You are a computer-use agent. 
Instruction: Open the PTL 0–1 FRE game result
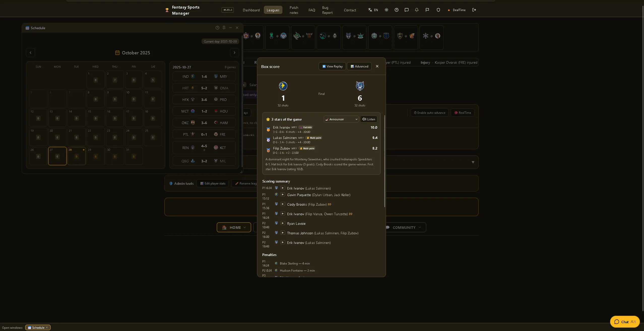pyautogui.click(x=204, y=134)
